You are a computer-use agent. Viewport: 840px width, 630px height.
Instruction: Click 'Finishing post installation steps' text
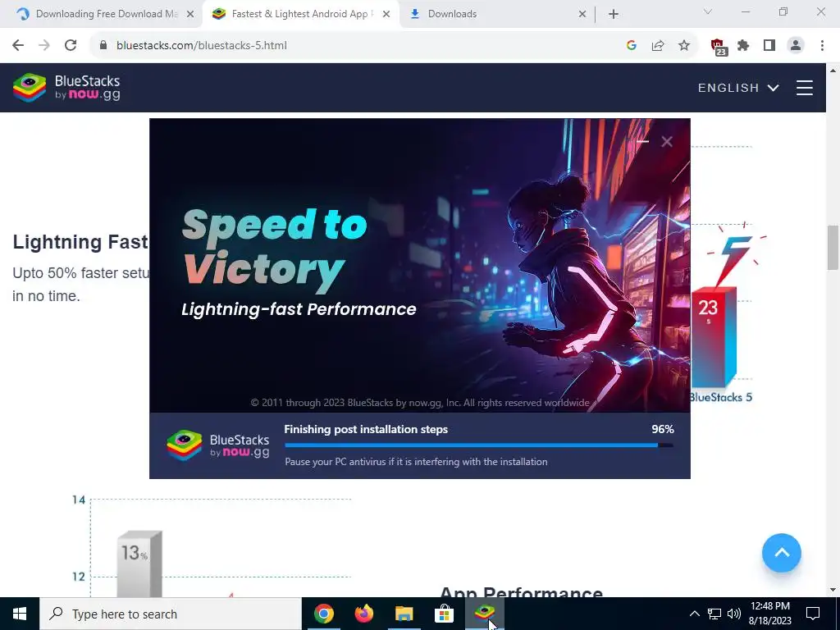click(366, 429)
